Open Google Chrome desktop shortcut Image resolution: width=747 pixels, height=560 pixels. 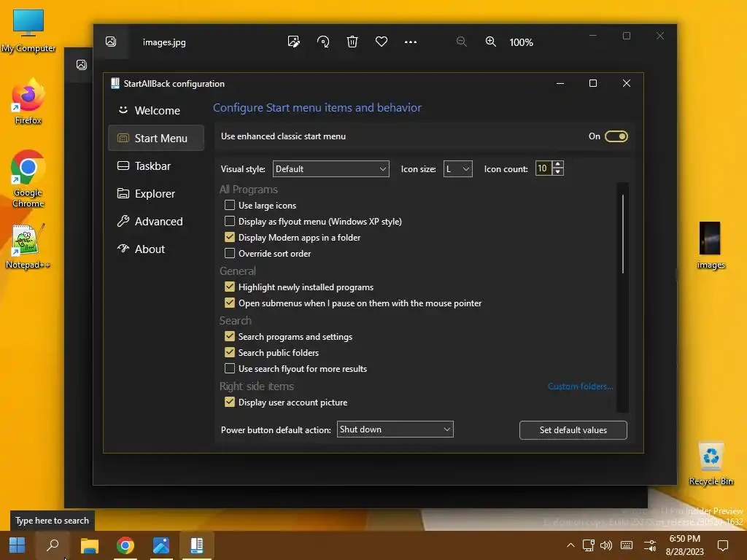[x=28, y=179]
